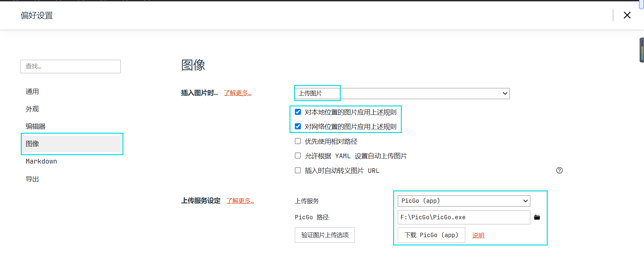Click the 查找 search field
This screenshot has height=266, width=644.
click(70, 66)
